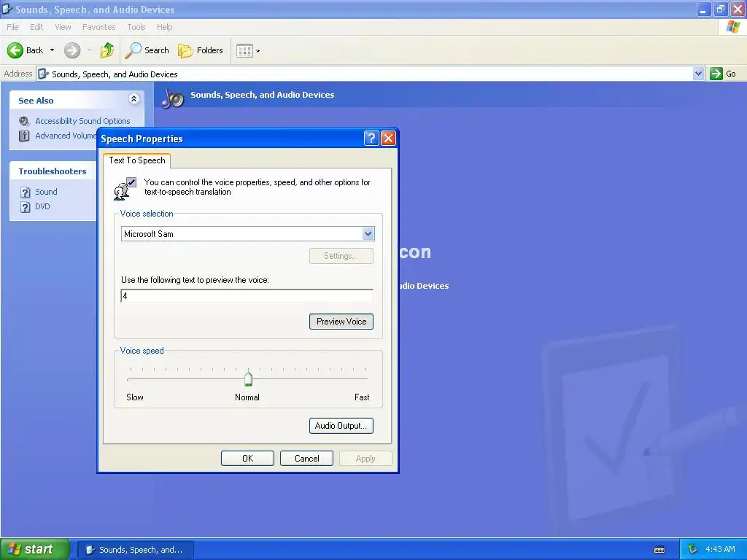Screen dimensions: 747x560
Task: Click the voice preview text field
Action: (x=247, y=296)
